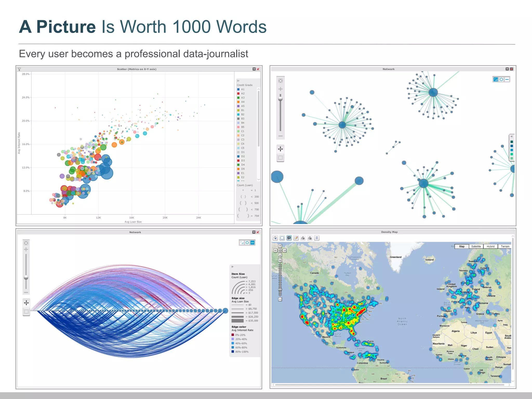Select marquee selection tool in bottom-left Network panel
532x399 pixels.
(26, 312)
